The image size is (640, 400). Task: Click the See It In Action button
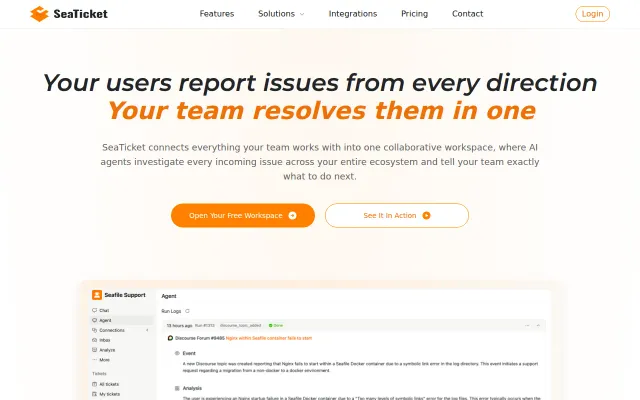[397, 216]
